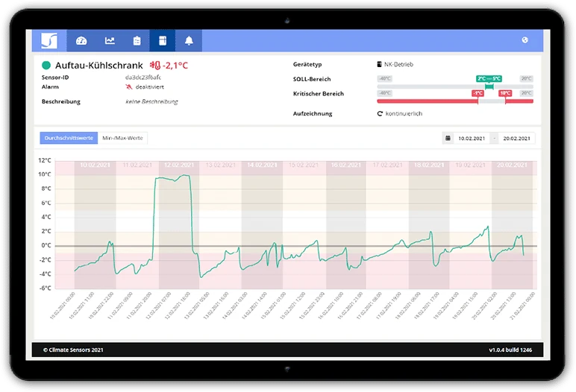The height and width of the screenshot is (392, 576).
Task: Click the keine Beschreibung text
Action: (x=151, y=101)
